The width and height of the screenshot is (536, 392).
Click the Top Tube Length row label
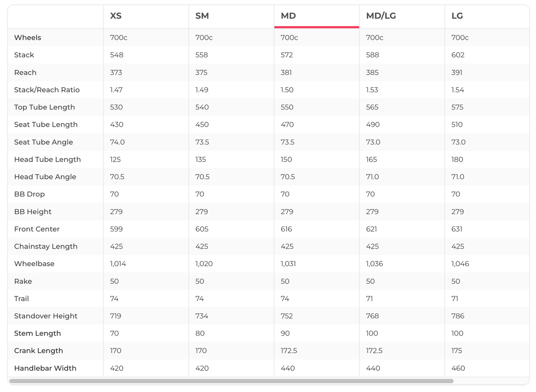click(45, 107)
